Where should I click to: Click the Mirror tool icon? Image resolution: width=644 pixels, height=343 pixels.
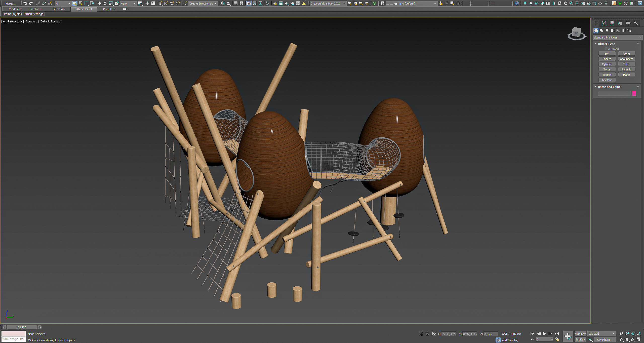222,3
